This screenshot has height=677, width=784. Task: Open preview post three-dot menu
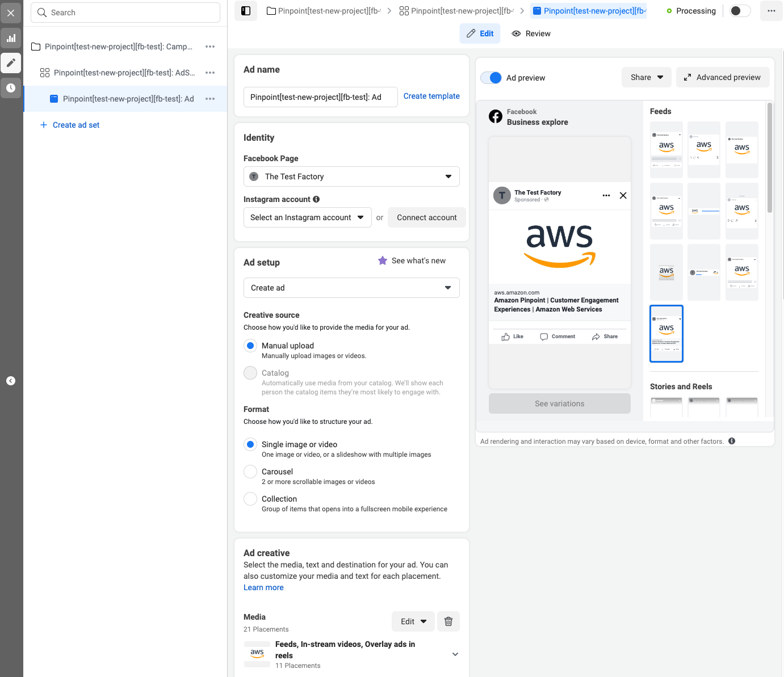[606, 195]
